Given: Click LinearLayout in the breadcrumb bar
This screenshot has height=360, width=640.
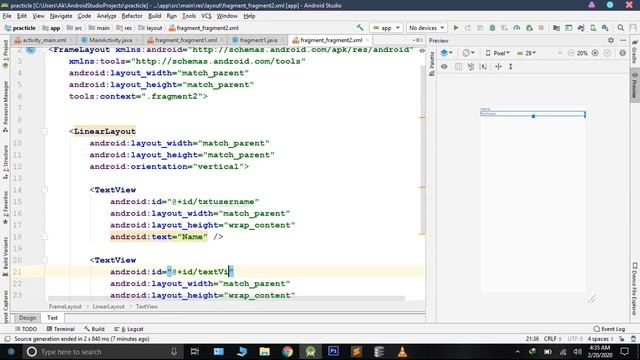Looking at the screenshot, I should click(x=108, y=307).
